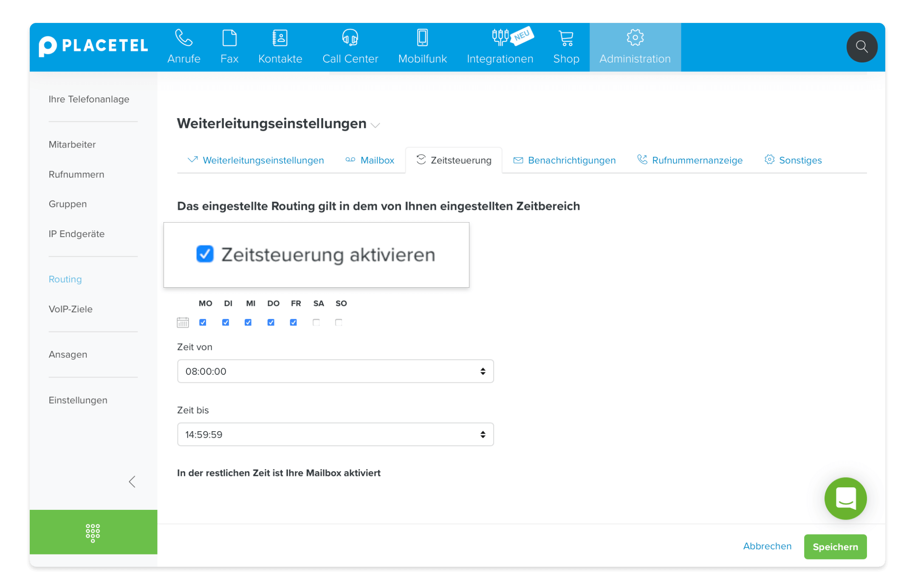Switch to Rufnummernanzeige tab
The image size is (915, 588).
[690, 160]
